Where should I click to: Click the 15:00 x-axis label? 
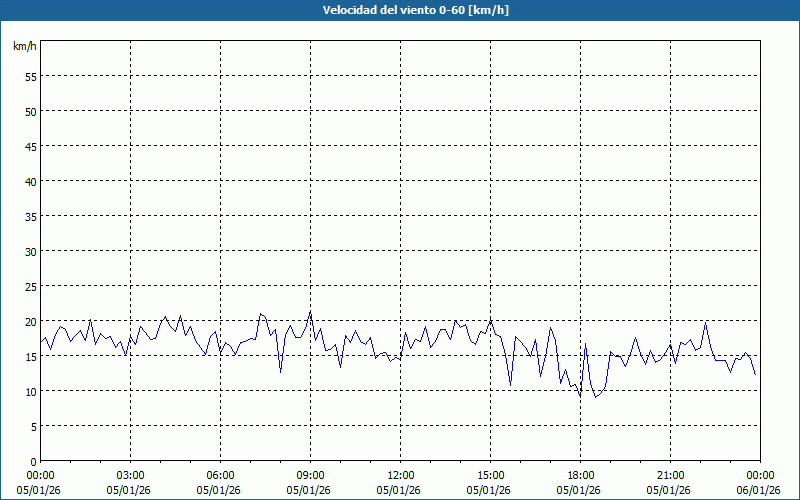pyautogui.click(x=491, y=475)
